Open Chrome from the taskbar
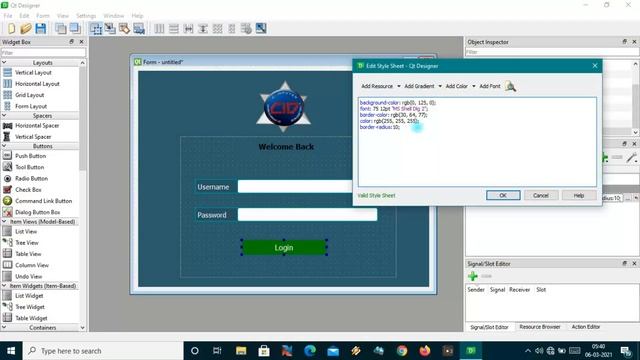This screenshot has width=640, height=360. point(402,351)
